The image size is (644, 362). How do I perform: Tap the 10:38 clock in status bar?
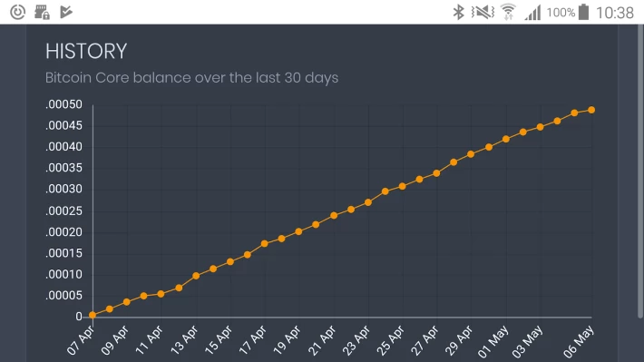[x=615, y=13]
